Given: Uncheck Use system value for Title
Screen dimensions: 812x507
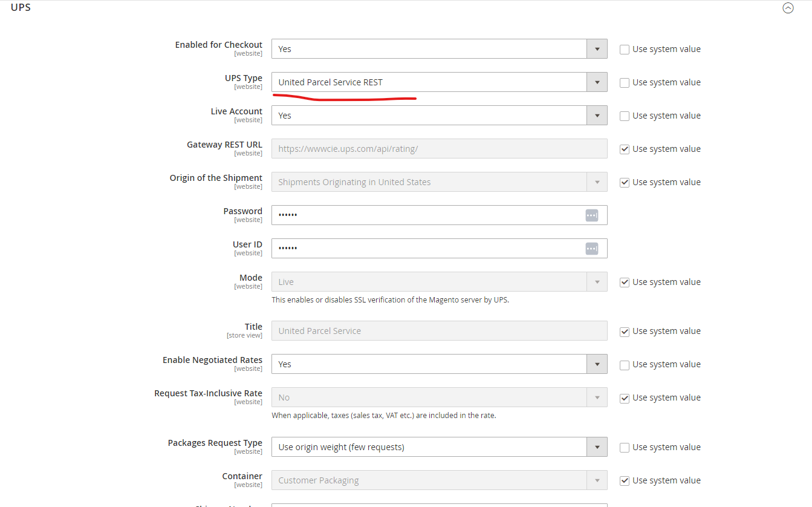Looking at the screenshot, I should (x=624, y=331).
